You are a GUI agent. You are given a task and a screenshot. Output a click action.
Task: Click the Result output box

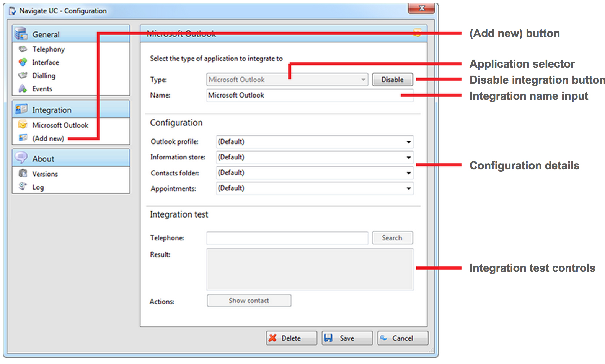click(x=310, y=270)
